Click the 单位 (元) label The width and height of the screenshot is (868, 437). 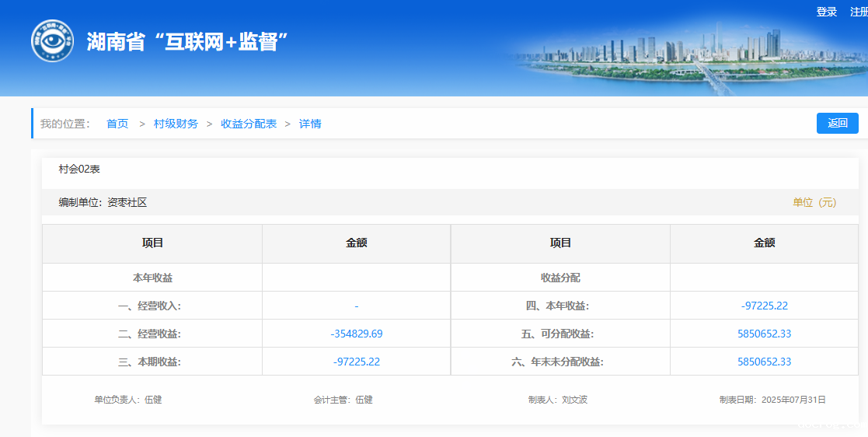[x=814, y=202]
